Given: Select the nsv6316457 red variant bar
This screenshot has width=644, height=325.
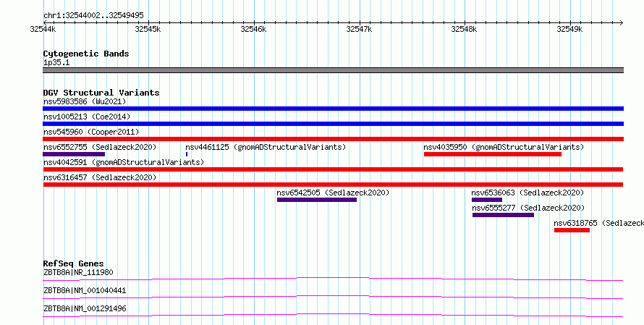Looking at the screenshot, I should 333,185.
